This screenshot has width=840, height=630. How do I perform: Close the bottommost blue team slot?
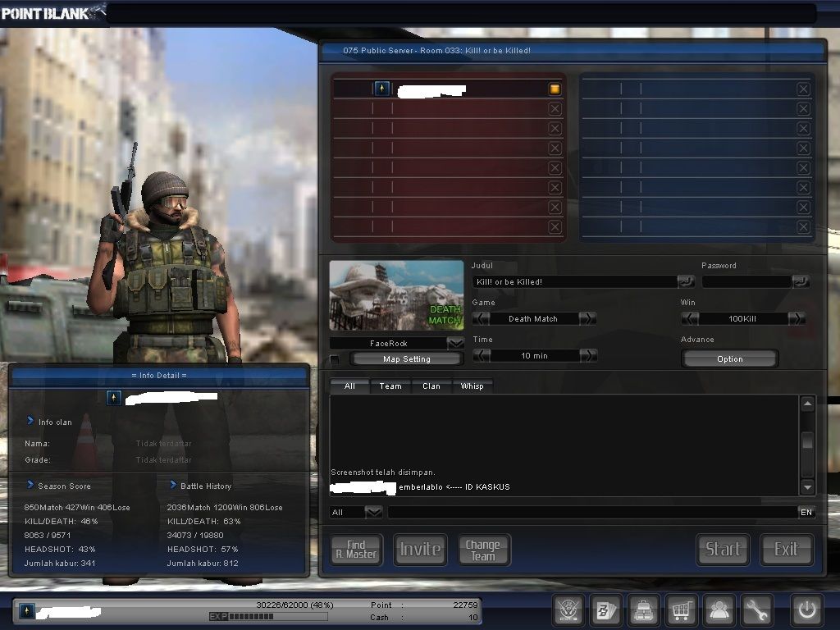coord(803,227)
